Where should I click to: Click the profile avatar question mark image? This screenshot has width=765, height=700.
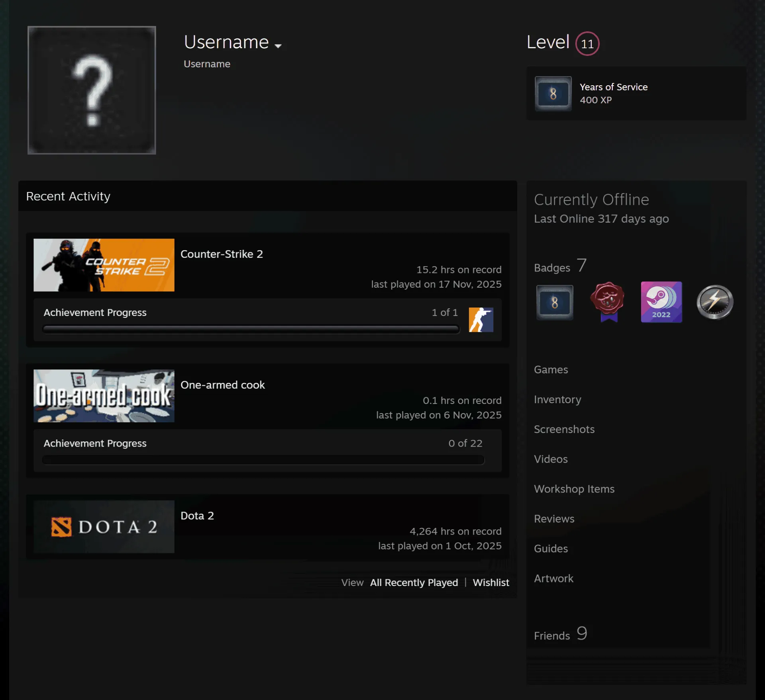pyautogui.click(x=92, y=90)
